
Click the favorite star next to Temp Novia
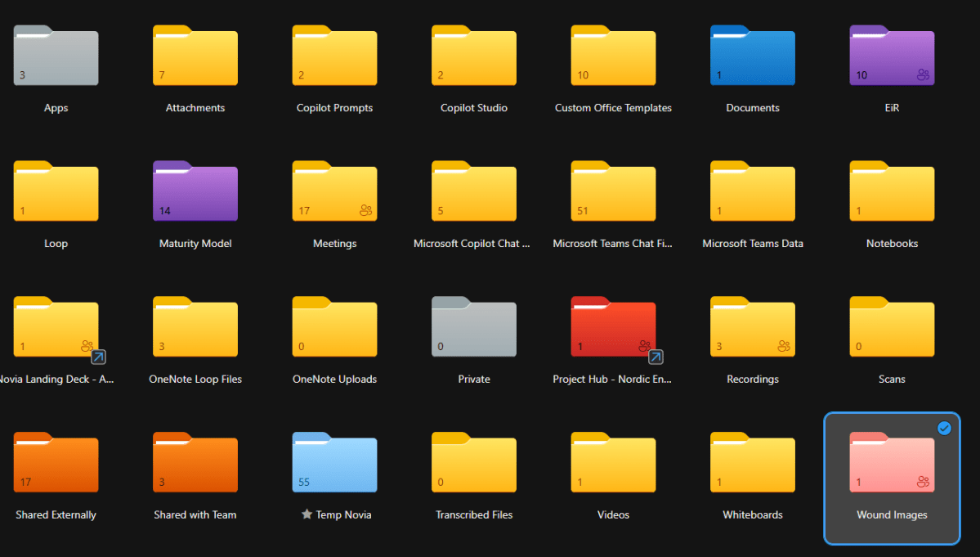(x=307, y=514)
